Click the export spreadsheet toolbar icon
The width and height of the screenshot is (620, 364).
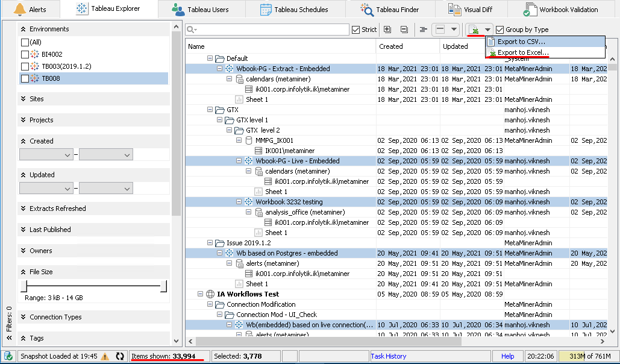pos(475,30)
